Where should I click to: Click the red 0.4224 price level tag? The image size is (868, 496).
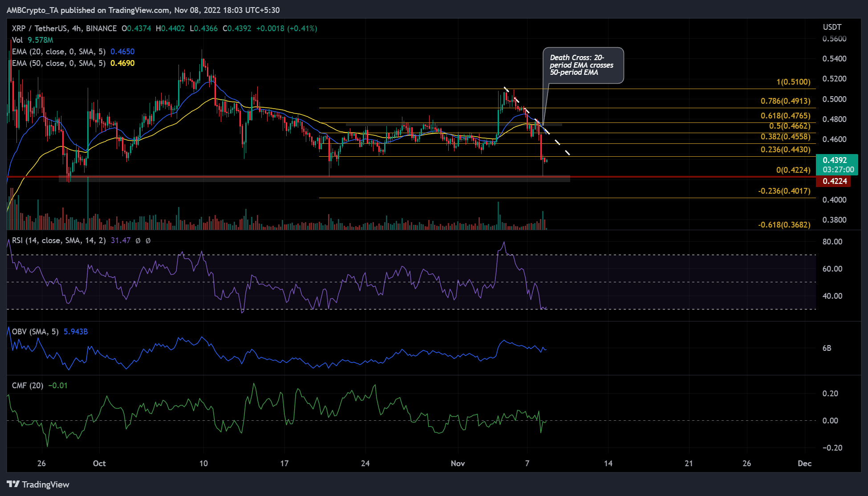coord(833,181)
